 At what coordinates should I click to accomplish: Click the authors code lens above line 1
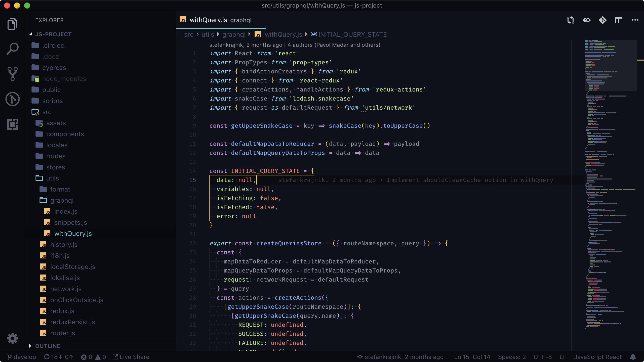(295, 45)
